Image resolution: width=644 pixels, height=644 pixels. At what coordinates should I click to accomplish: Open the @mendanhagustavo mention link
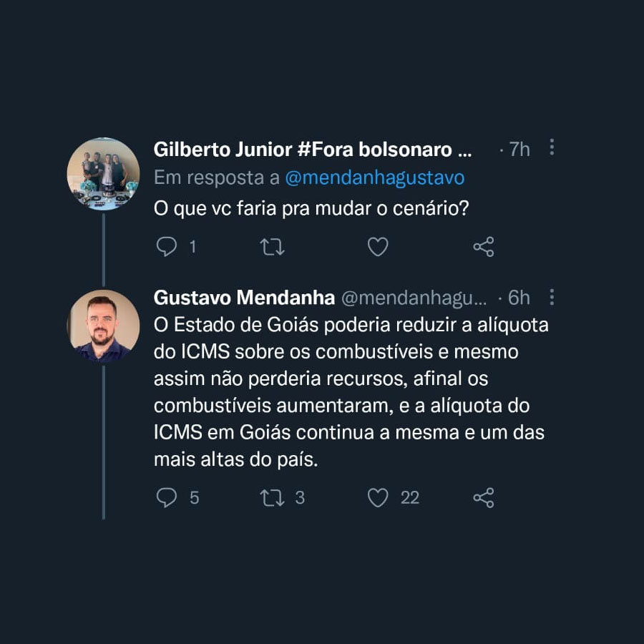(374, 178)
